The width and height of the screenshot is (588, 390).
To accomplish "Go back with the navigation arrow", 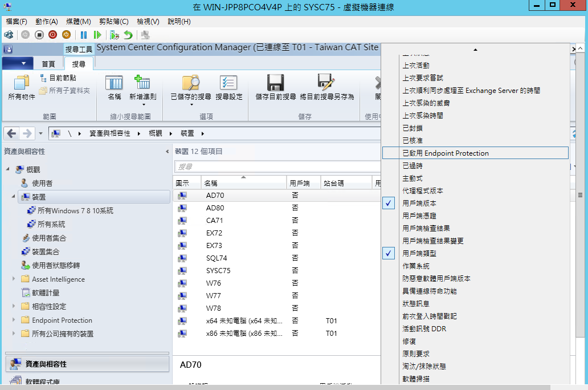I will pyautogui.click(x=11, y=133).
